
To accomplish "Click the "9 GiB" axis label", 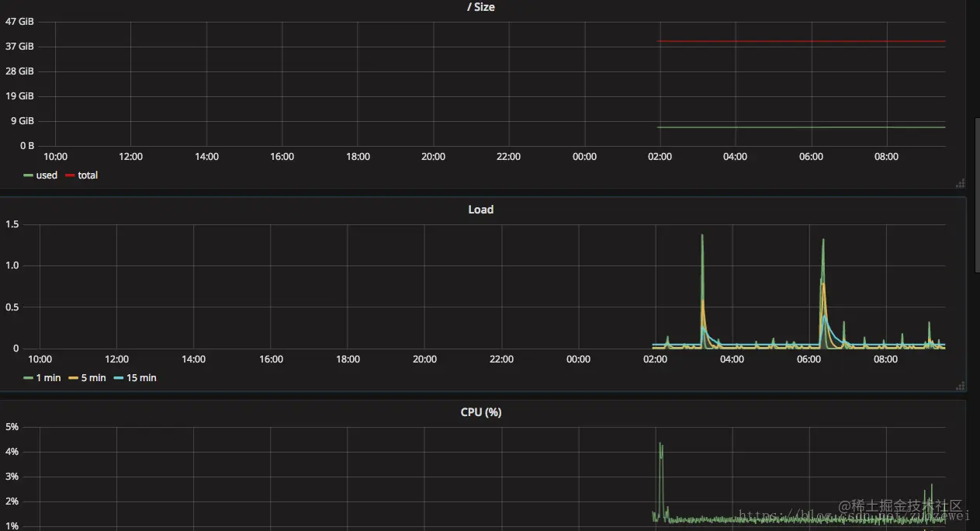I will tap(23, 121).
